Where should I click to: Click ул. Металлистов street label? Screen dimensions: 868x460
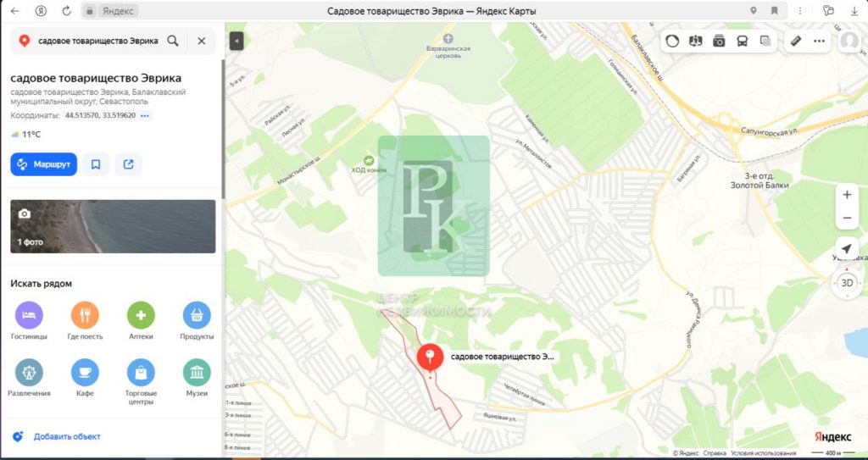534,153
